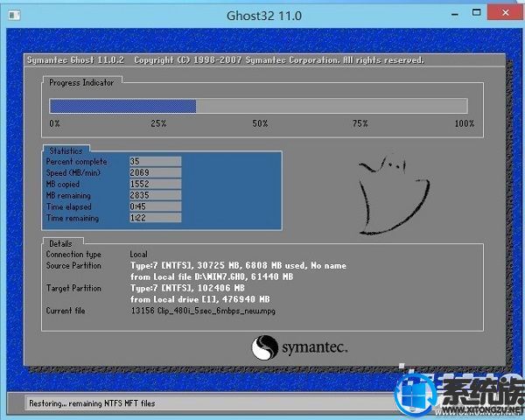
Task: Click the MB copied label
Action: [x=63, y=185]
